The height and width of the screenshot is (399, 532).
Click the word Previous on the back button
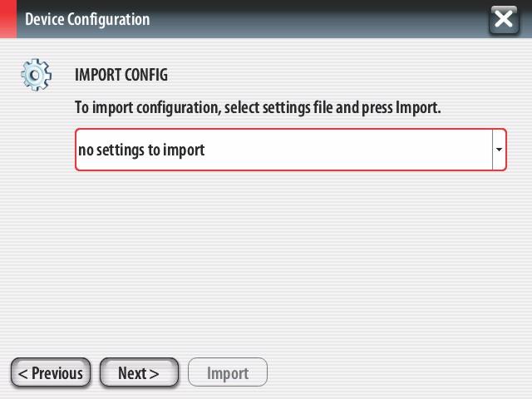pyautogui.click(x=57, y=373)
